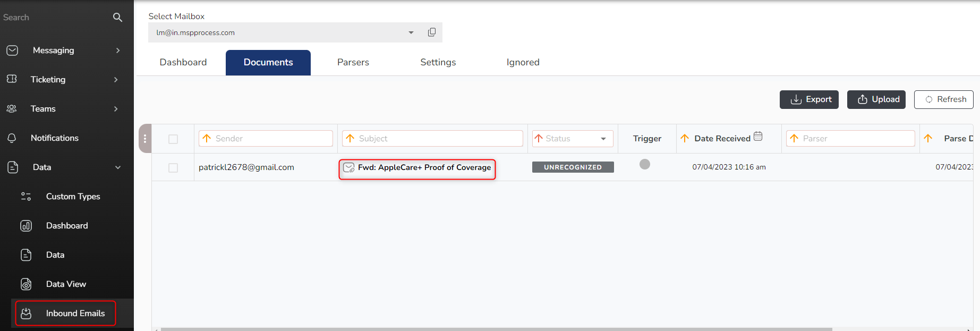Viewport: 980px width, 331px height.
Task: Click the grey trigger status circle
Action: [645, 164]
